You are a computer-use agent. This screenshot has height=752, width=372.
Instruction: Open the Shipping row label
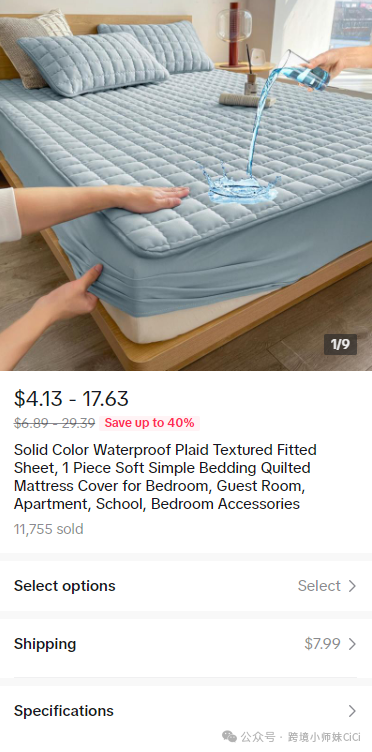pyautogui.click(x=45, y=644)
